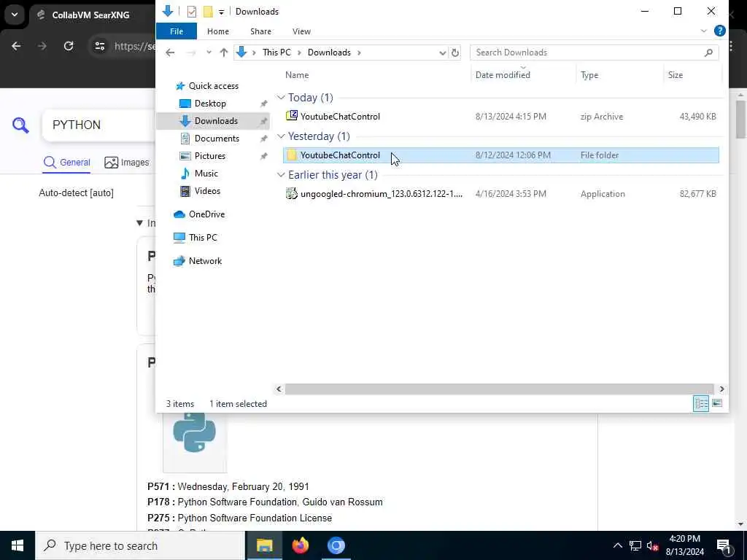The height and width of the screenshot is (560, 747).
Task: Collapse the Yesterday (1) group
Action: pos(281,136)
